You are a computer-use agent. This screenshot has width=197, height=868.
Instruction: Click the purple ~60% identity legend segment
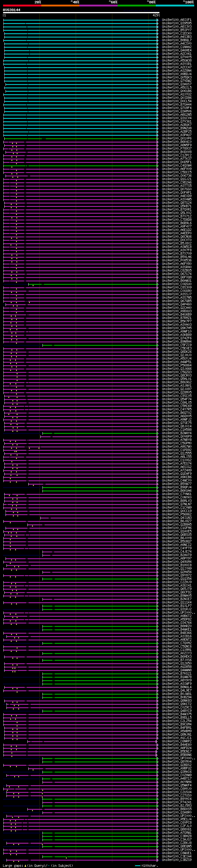(x=98, y=6)
